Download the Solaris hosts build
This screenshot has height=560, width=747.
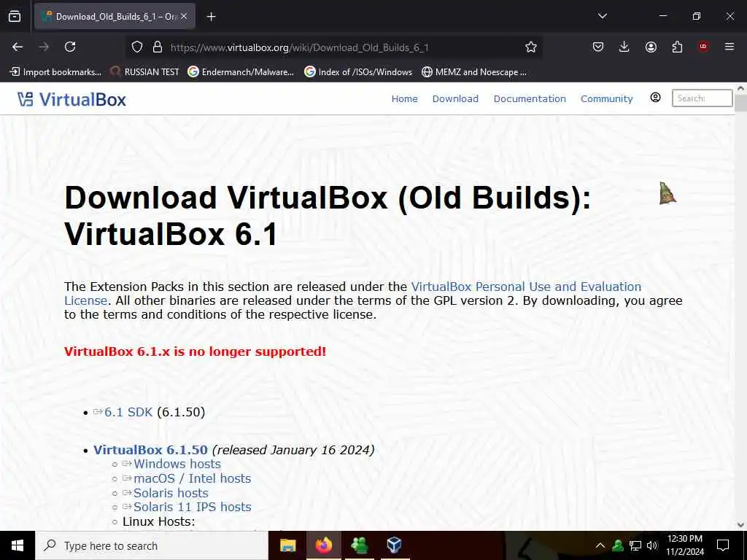coord(171,493)
